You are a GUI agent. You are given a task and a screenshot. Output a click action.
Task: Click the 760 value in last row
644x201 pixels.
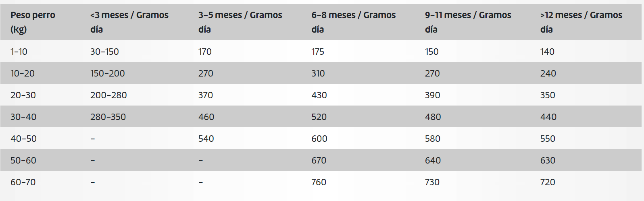point(319,182)
